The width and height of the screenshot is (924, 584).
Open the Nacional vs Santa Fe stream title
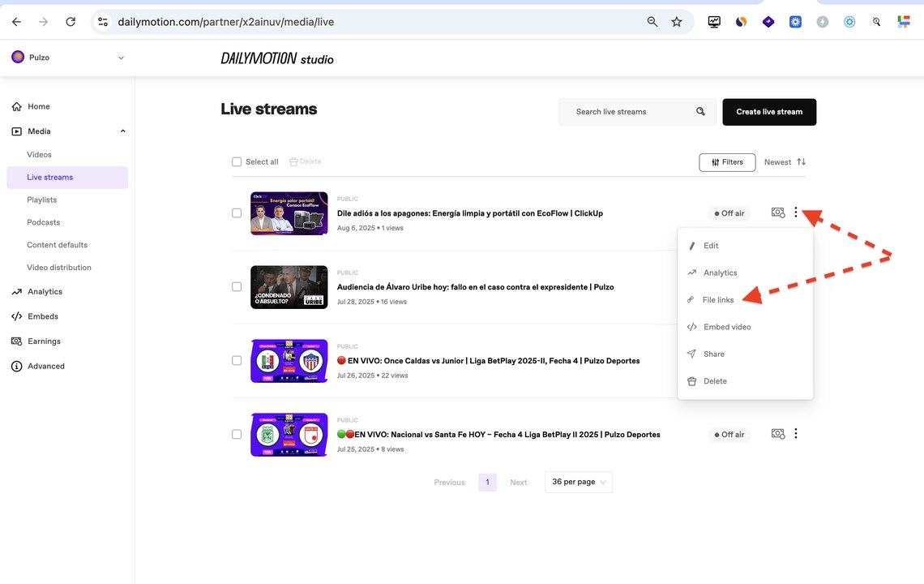tap(498, 435)
